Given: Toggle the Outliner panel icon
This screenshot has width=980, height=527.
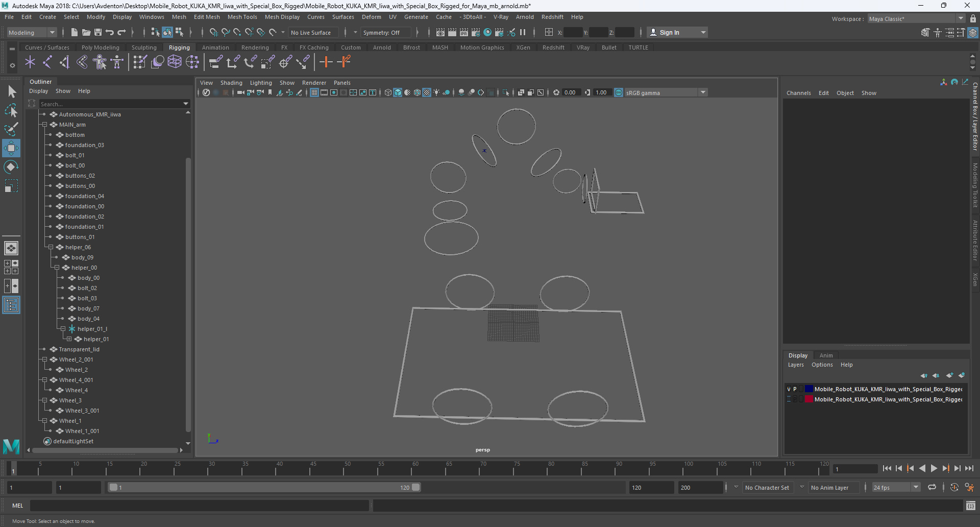Looking at the screenshot, I should tap(11, 305).
